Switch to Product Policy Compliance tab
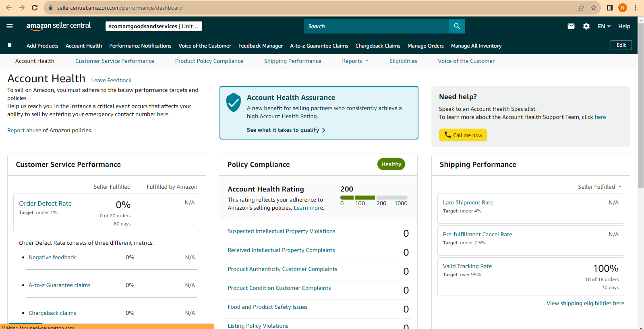 click(x=209, y=61)
